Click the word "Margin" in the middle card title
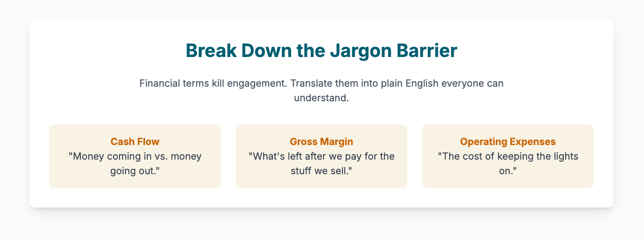The width and height of the screenshot is (644, 239). click(337, 141)
